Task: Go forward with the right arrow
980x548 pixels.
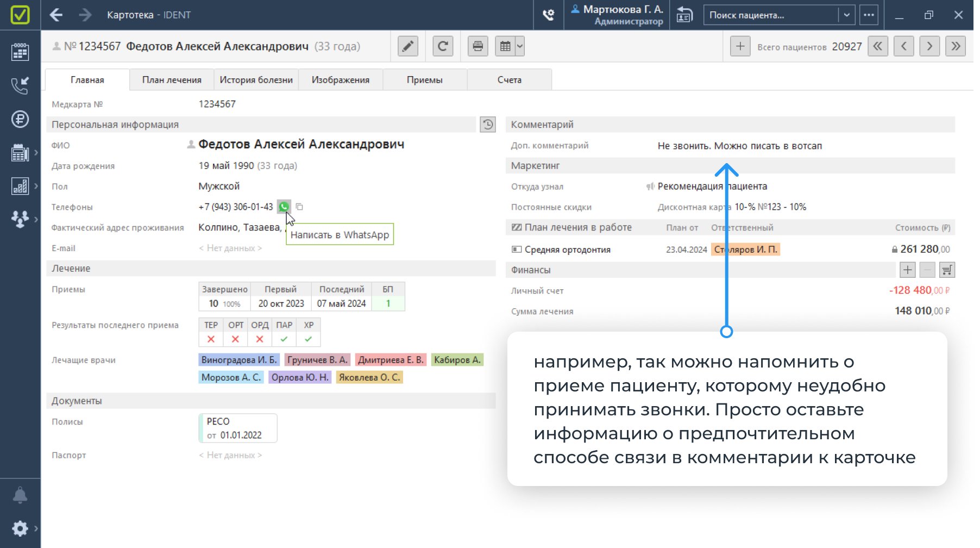Action: [85, 15]
